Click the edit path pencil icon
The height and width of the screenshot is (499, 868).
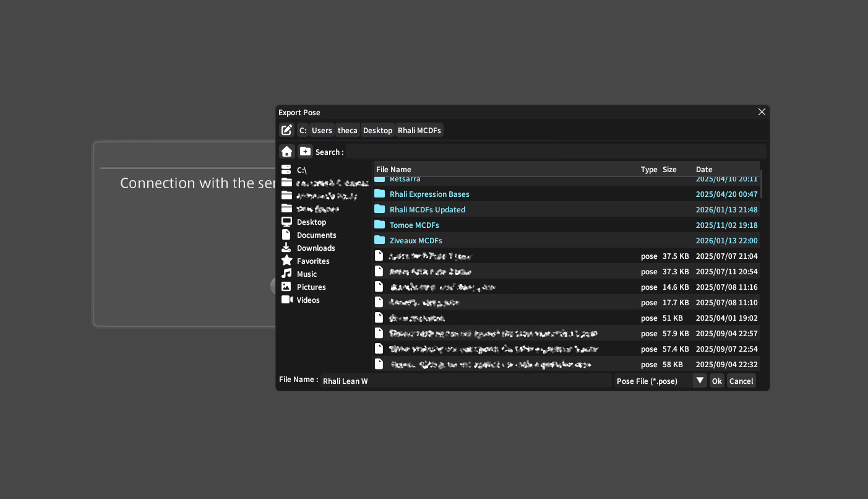point(286,130)
